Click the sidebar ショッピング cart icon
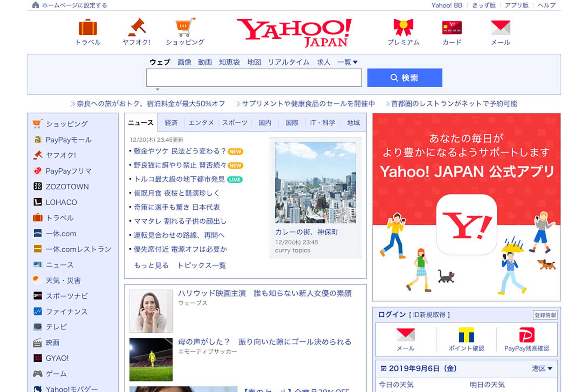 pos(38,123)
